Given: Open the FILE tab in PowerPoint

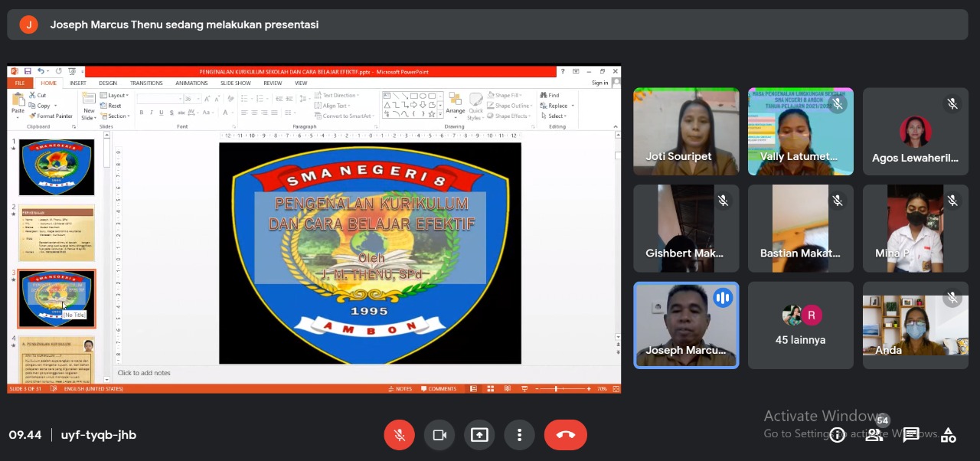Looking at the screenshot, I should coord(20,83).
